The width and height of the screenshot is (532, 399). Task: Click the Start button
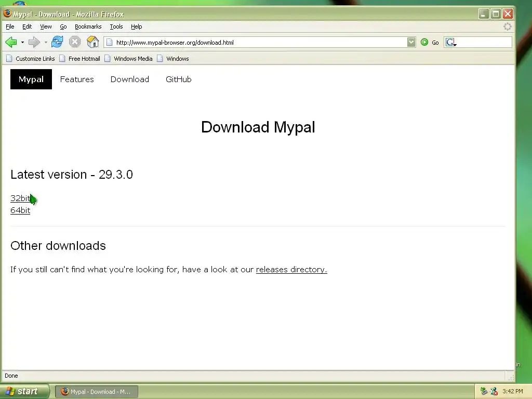coord(24,391)
